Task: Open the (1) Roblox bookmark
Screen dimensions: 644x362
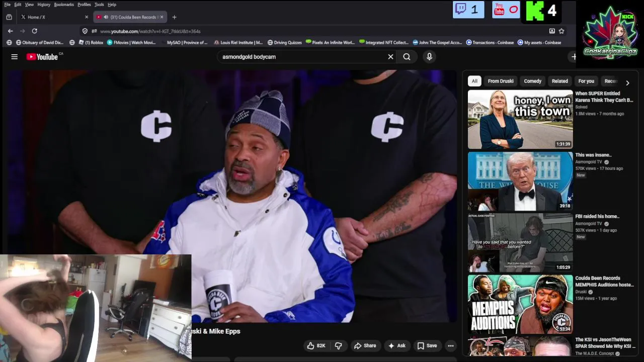Action: (91, 43)
